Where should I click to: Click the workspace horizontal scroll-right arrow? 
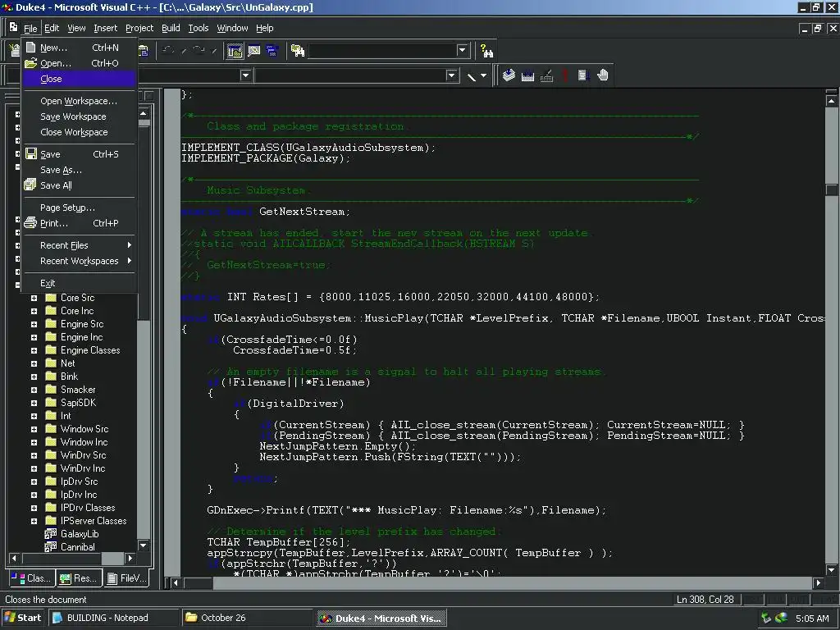[x=130, y=558]
